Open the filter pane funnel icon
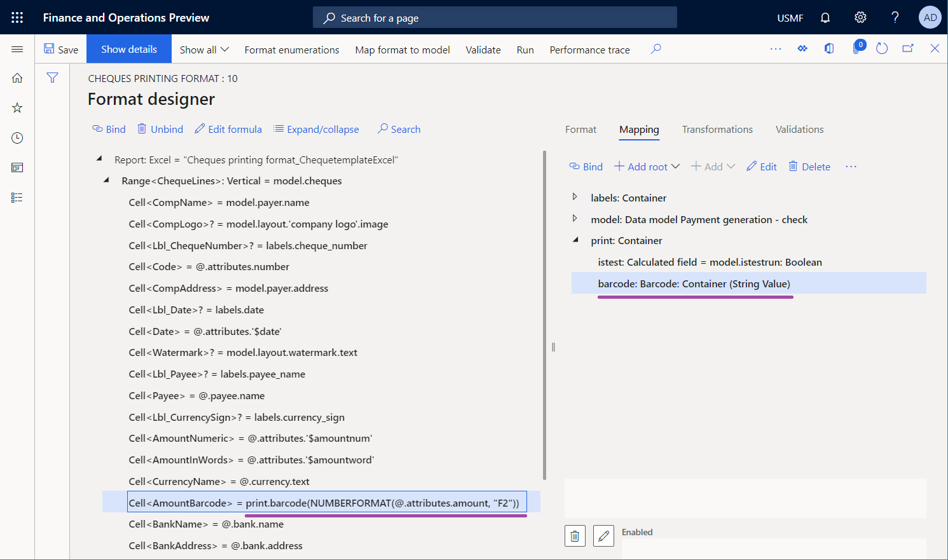This screenshot has height=560, width=948. [x=52, y=78]
